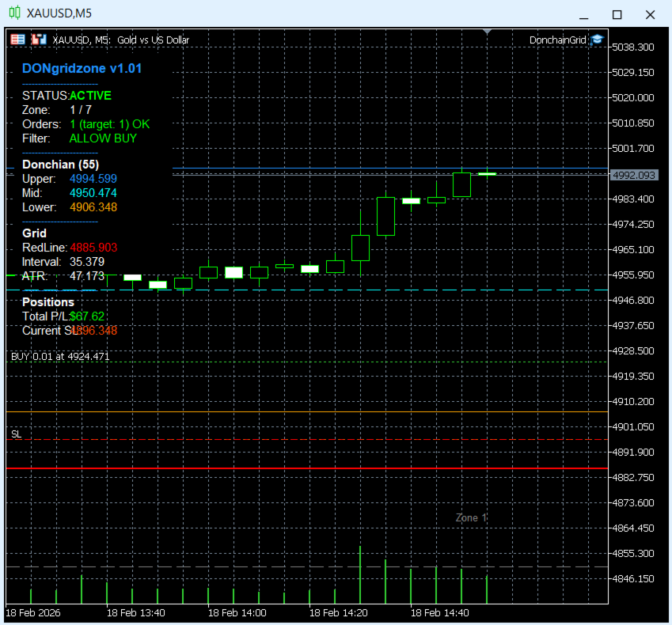This screenshot has width=672, height=625.
Task: Maximize the XAUUSD,M5 chart window
Action: click(x=617, y=15)
